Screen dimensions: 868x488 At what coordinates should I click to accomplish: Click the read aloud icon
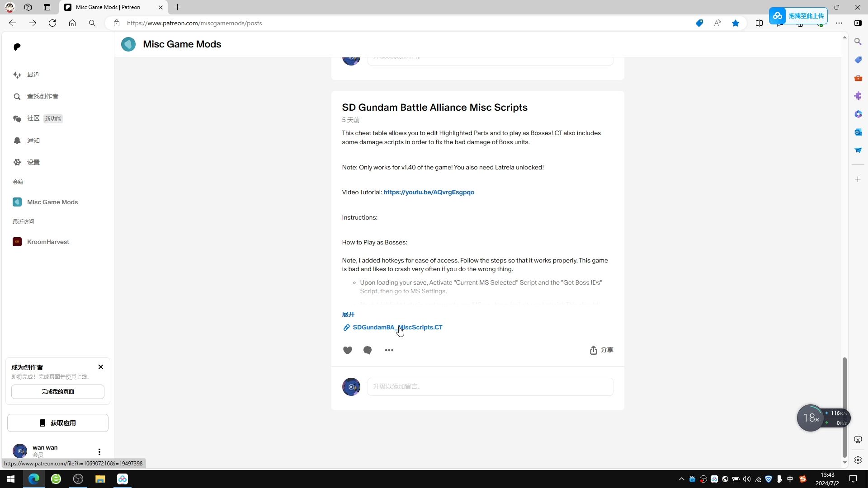[x=717, y=23]
